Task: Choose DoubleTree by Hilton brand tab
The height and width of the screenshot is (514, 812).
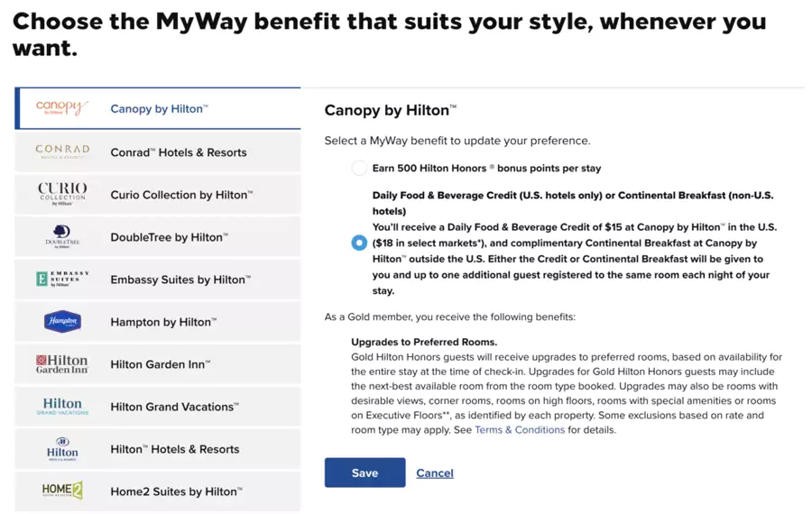Action: coord(169,237)
